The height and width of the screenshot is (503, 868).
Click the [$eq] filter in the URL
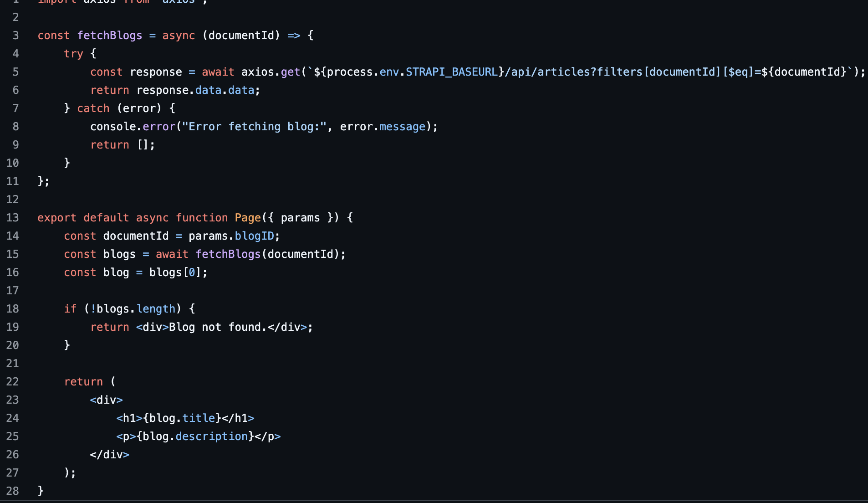(738, 72)
